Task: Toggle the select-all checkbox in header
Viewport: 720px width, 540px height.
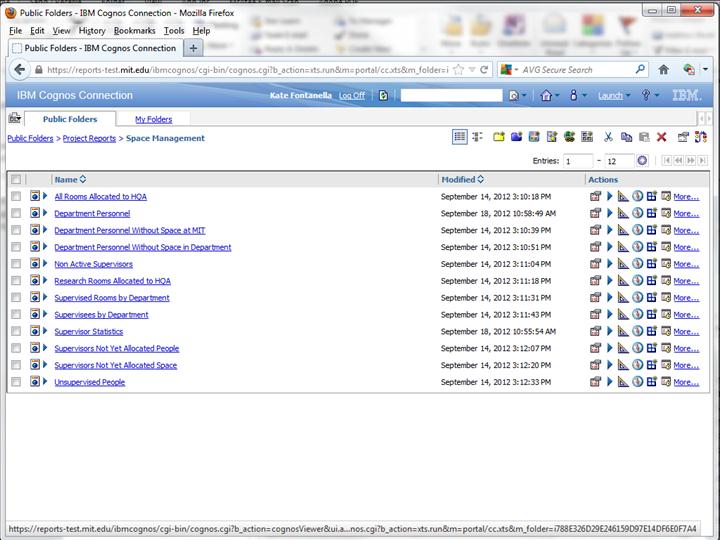Action: coord(16,180)
